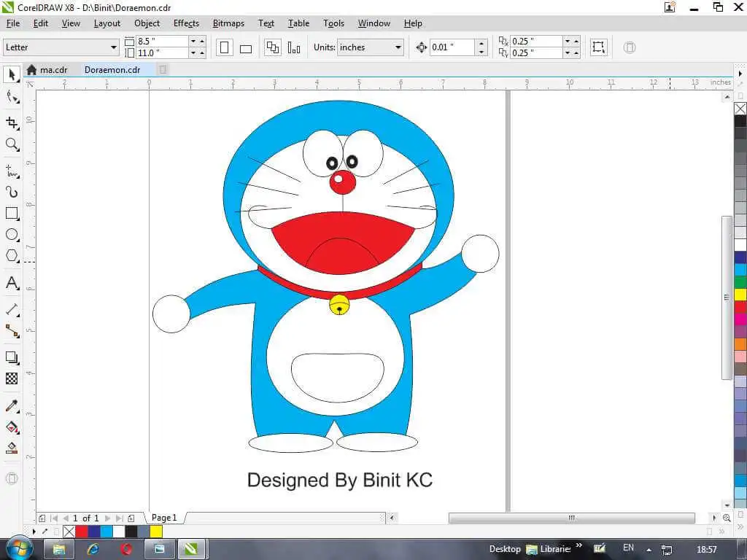Pick the red swatch in document palette
The height and width of the screenshot is (560, 747).
click(x=82, y=531)
